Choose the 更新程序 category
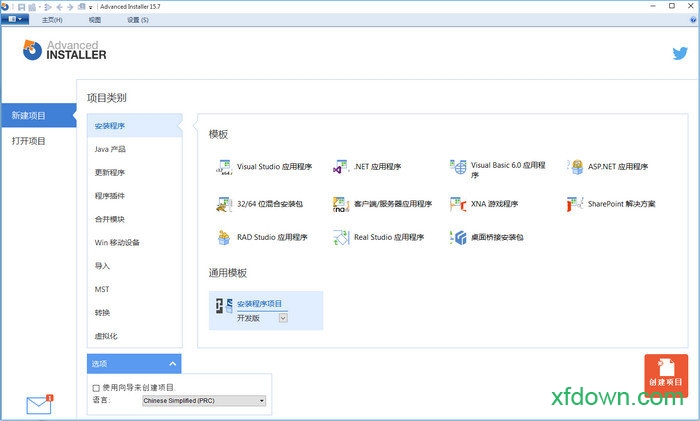The image size is (700, 421). 134,172
